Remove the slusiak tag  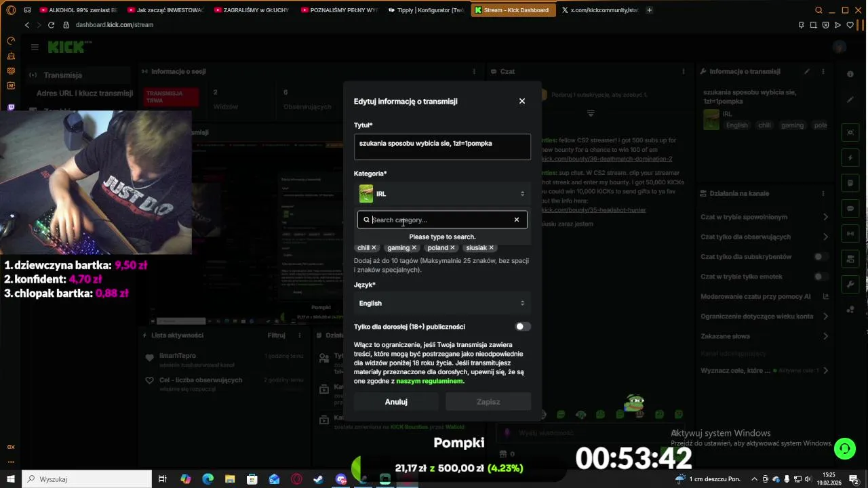coord(491,248)
